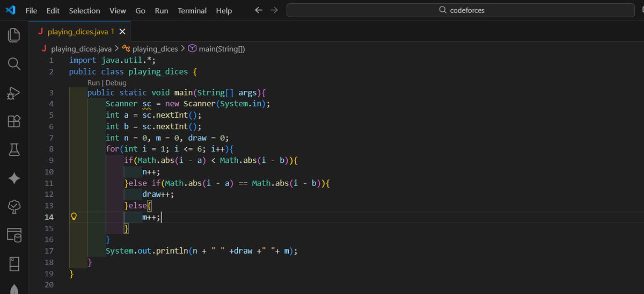Viewport: 644px width, 294px height.
Task: Open the rectangular panel icon below the database icon
Action: coord(14,264)
